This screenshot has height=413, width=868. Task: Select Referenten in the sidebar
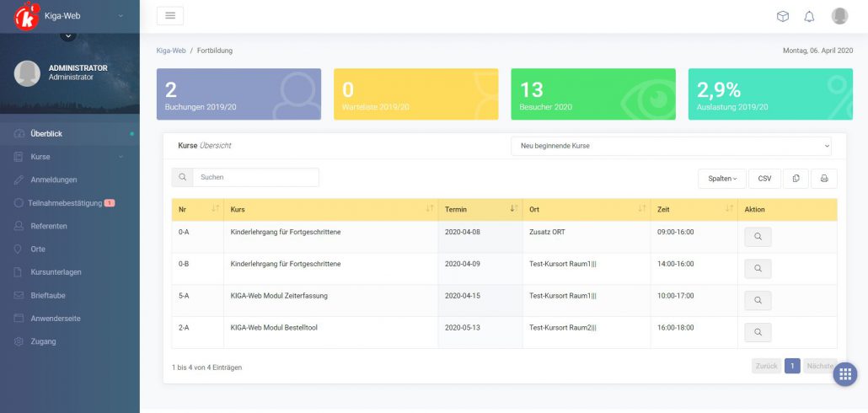tap(48, 226)
